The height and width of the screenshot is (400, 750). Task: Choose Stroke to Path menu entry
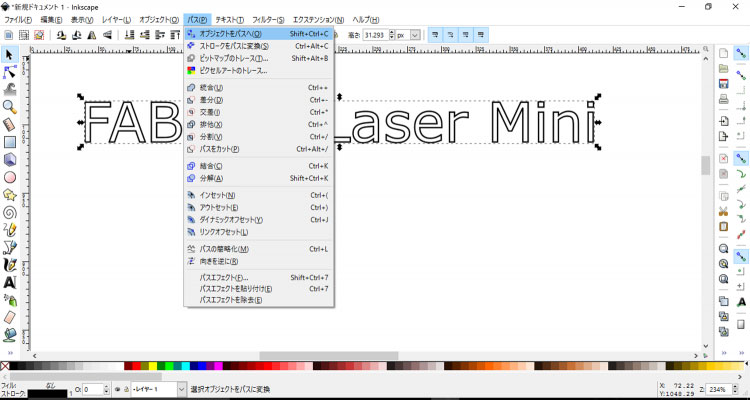pyautogui.click(x=258, y=46)
